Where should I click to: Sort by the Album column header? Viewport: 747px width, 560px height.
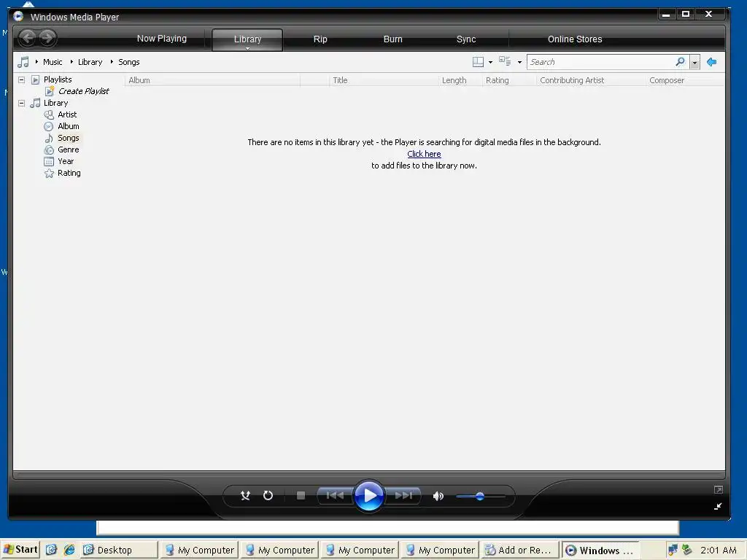pyautogui.click(x=212, y=80)
